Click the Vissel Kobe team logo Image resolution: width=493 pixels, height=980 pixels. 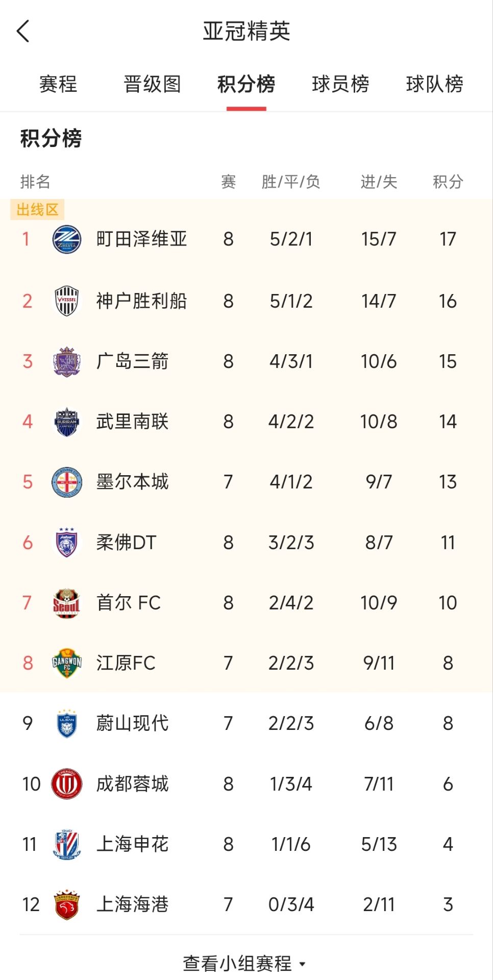click(x=67, y=301)
